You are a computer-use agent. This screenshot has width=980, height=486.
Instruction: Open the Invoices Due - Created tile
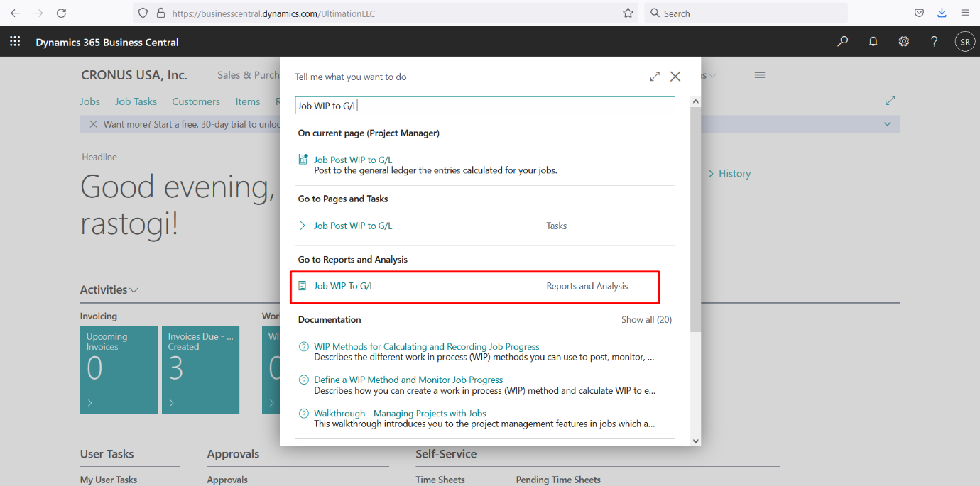tap(200, 369)
